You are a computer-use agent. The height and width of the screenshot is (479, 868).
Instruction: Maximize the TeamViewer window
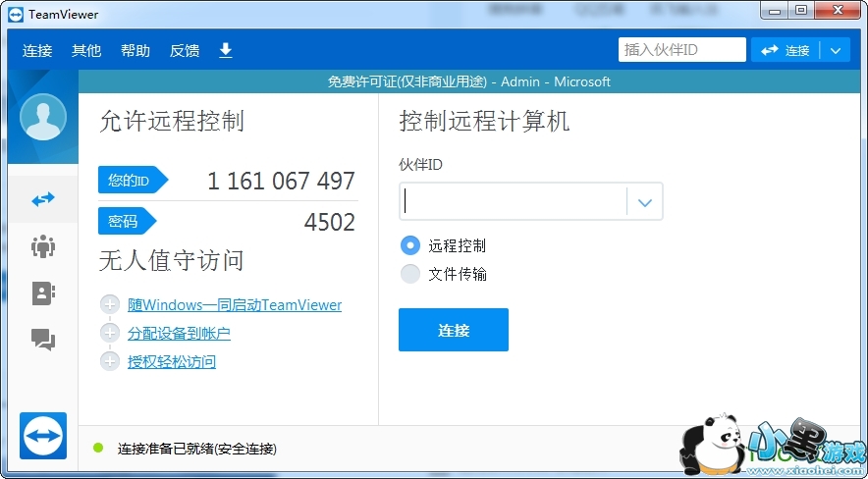801,11
